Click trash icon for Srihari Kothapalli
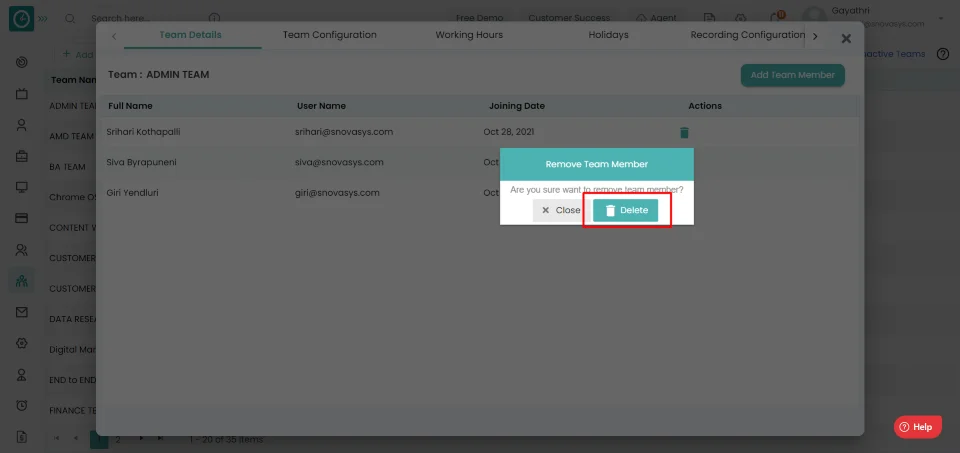The height and width of the screenshot is (453, 960). (x=684, y=132)
